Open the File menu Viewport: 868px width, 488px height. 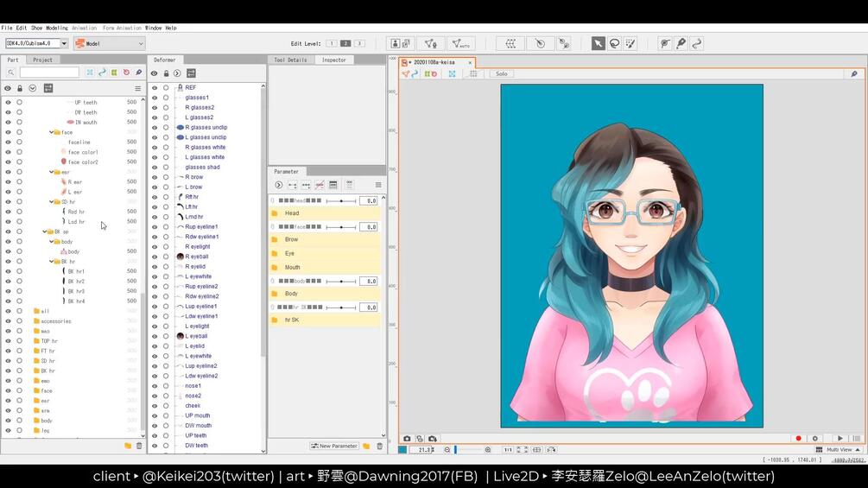click(x=7, y=28)
